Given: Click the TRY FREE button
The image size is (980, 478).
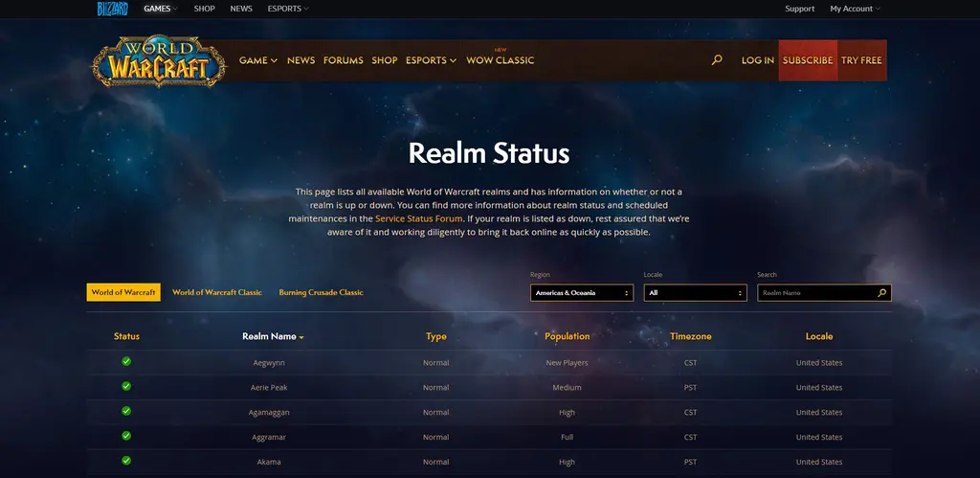Looking at the screenshot, I should [861, 60].
